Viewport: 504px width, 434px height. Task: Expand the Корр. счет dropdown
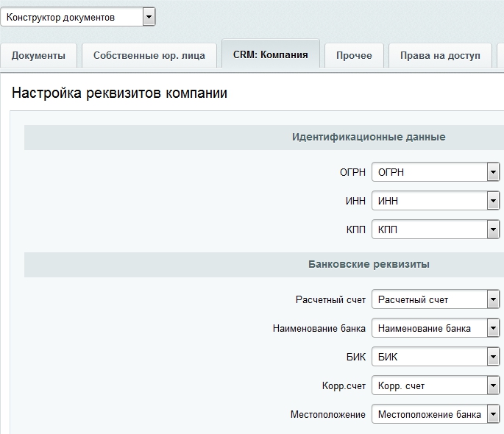(436, 385)
